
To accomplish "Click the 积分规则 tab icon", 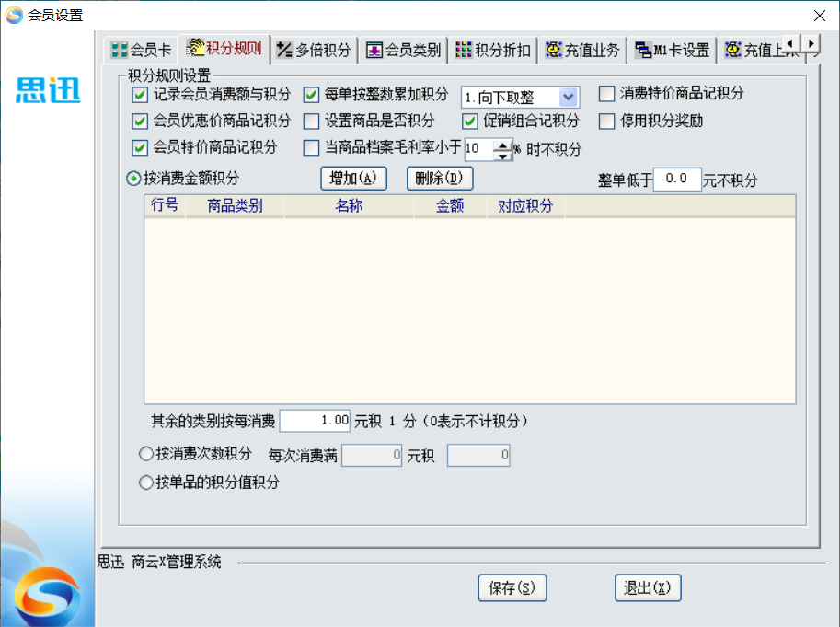I will [x=195, y=48].
